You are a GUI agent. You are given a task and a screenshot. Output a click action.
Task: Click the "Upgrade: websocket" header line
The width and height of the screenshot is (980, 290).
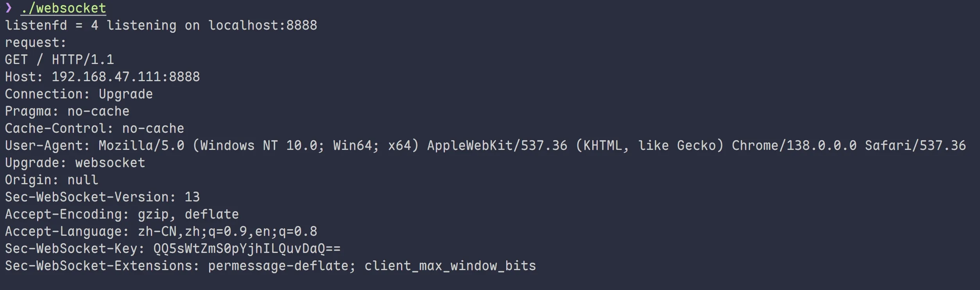[x=75, y=163]
